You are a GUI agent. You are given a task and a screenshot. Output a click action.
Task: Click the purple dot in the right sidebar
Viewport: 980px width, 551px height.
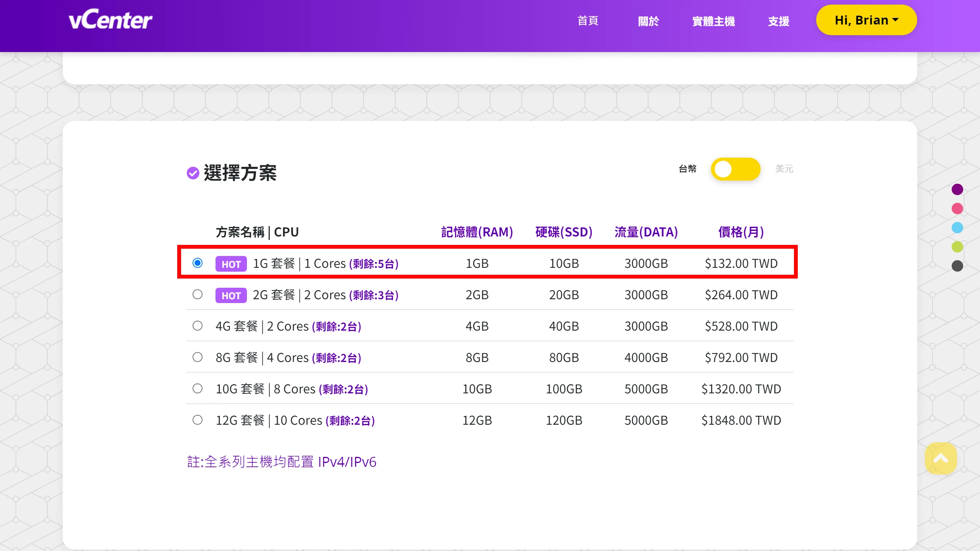coord(957,189)
